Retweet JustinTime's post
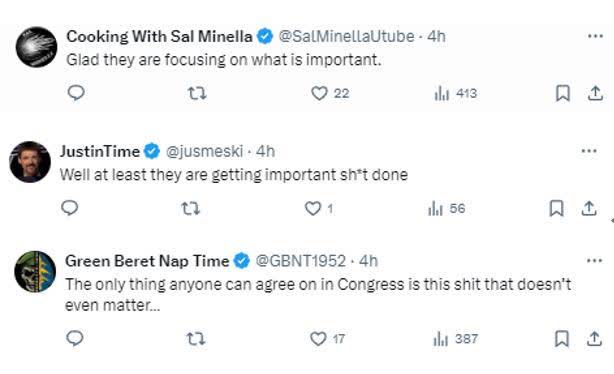This screenshot has height=374, width=614. 191,209
